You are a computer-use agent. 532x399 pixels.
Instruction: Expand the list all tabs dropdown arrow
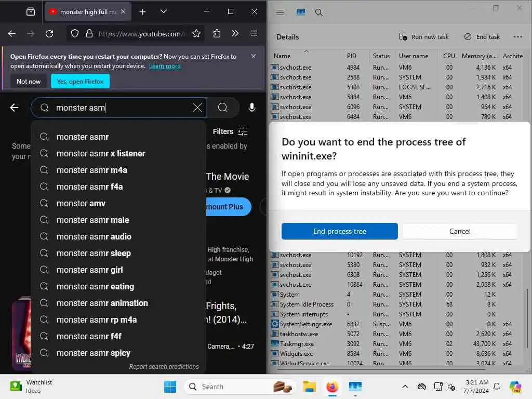coord(164,11)
